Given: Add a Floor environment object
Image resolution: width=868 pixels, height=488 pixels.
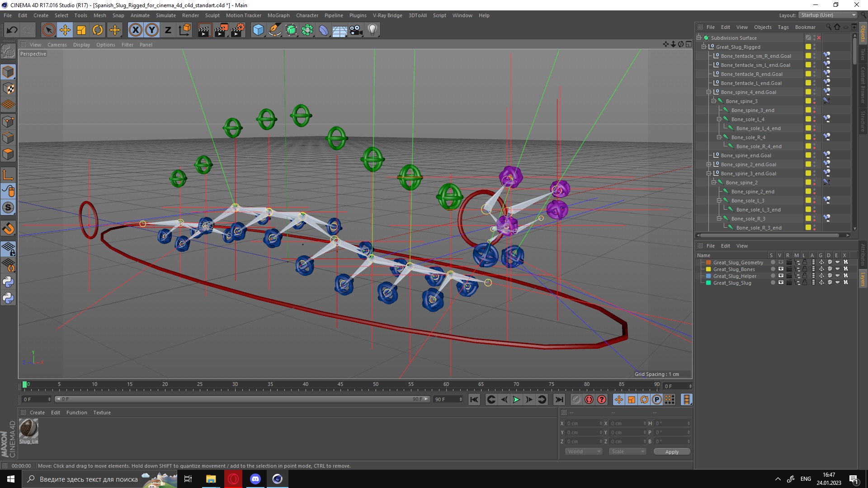Looking at the screenshot, I should [340, 30].
